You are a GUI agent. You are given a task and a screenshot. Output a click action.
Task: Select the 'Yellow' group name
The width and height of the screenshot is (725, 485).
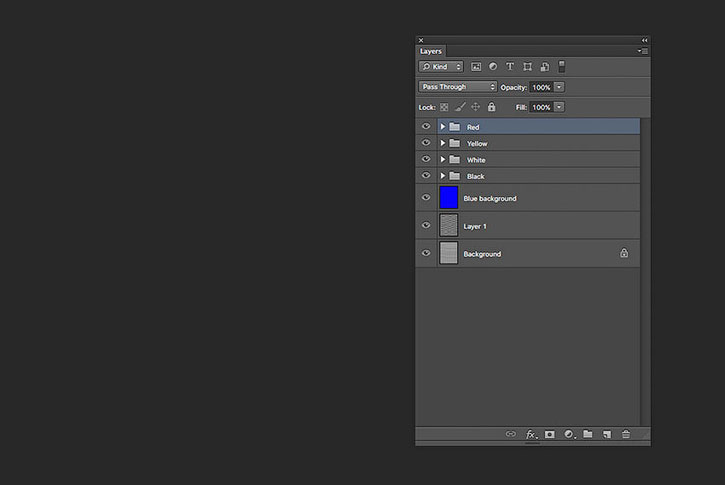(x=477, y=144)
